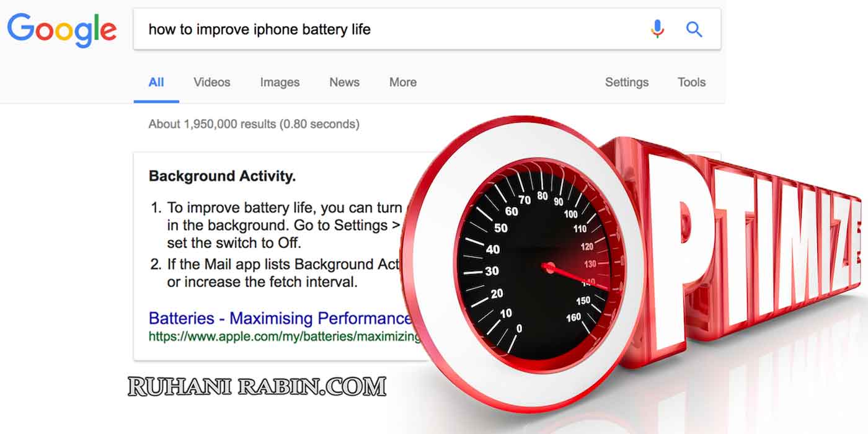Click the speedometer gauge center hub
The height and width of the screenshot is (434, 868).
tap(548, 268)
